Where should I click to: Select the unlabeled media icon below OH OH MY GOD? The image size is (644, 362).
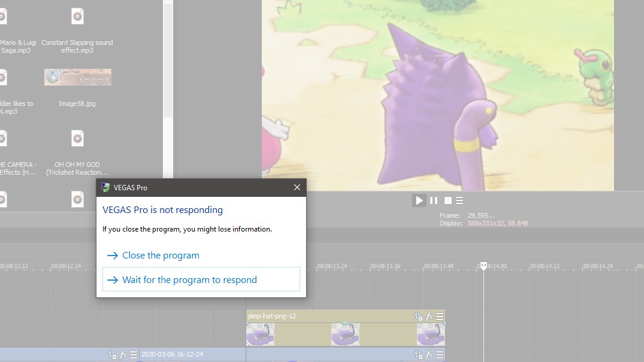click(77, 199)
